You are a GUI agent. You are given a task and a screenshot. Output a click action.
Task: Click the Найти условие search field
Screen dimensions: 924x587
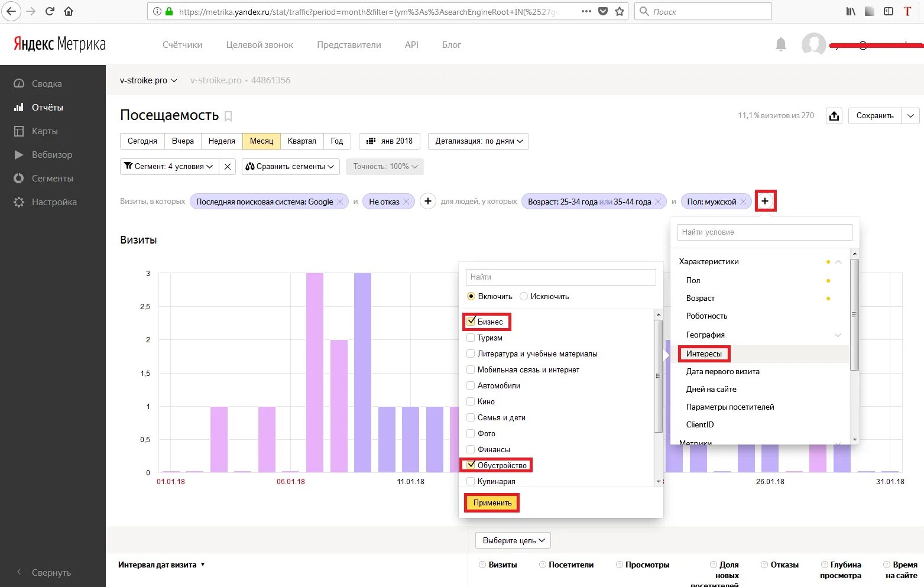[765, 232]
